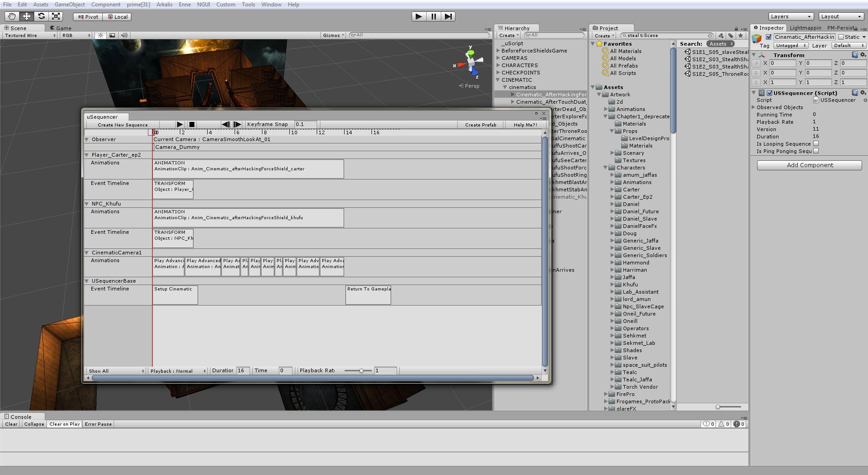Collapse the Player_Carter_ep2 timeline group

click(87, 155)
